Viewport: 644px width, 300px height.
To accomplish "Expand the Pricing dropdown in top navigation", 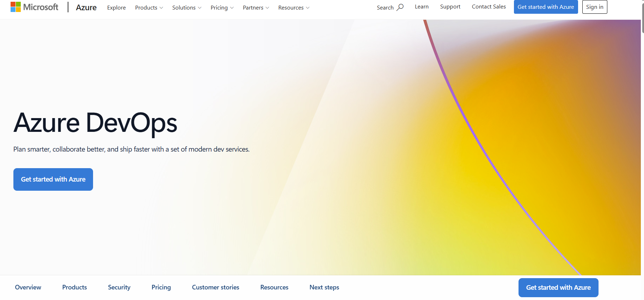I will click(x=222, y=7).
